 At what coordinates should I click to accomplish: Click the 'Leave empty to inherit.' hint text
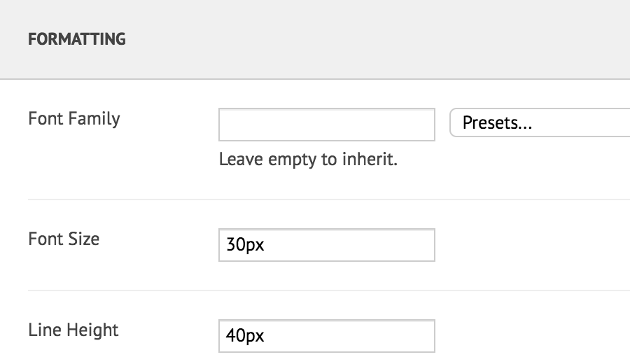[x=308, y=160]
